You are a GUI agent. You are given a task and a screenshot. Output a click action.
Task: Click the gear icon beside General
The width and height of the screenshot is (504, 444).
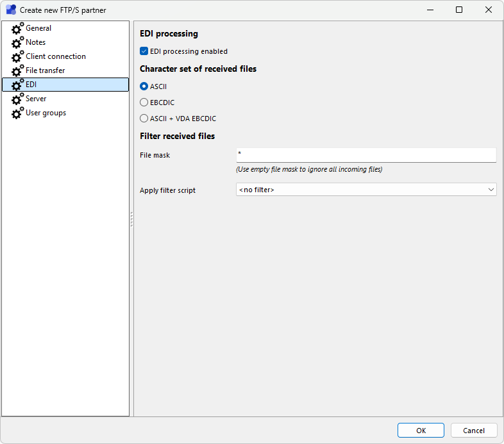(17, 29)
